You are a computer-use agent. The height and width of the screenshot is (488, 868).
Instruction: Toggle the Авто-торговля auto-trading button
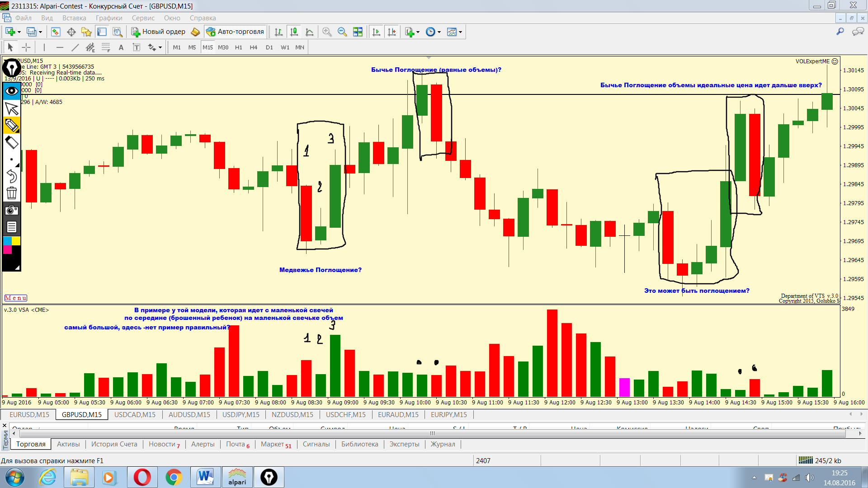[235, 32]
